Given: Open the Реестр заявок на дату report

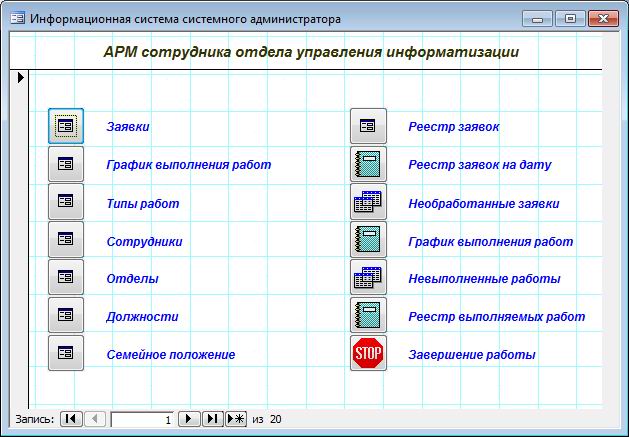Looking at the screenshot, I should (x=368, y=164).
